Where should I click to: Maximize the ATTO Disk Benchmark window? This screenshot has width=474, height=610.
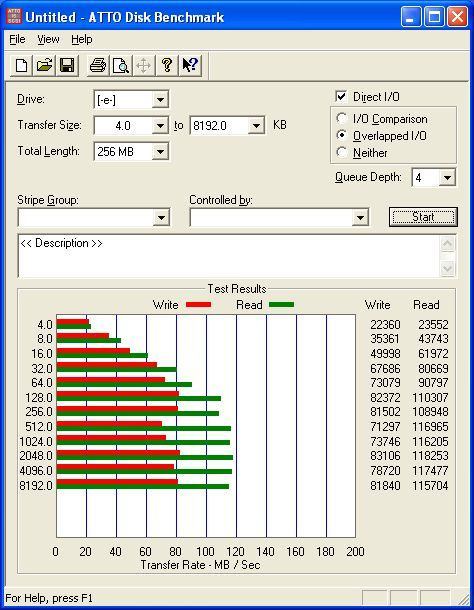(x=434, y=17)
